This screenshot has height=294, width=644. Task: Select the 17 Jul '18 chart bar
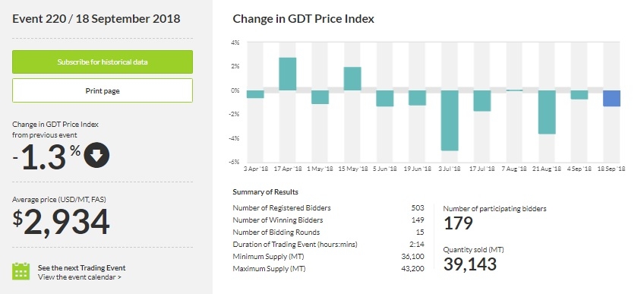click(481, 100)
